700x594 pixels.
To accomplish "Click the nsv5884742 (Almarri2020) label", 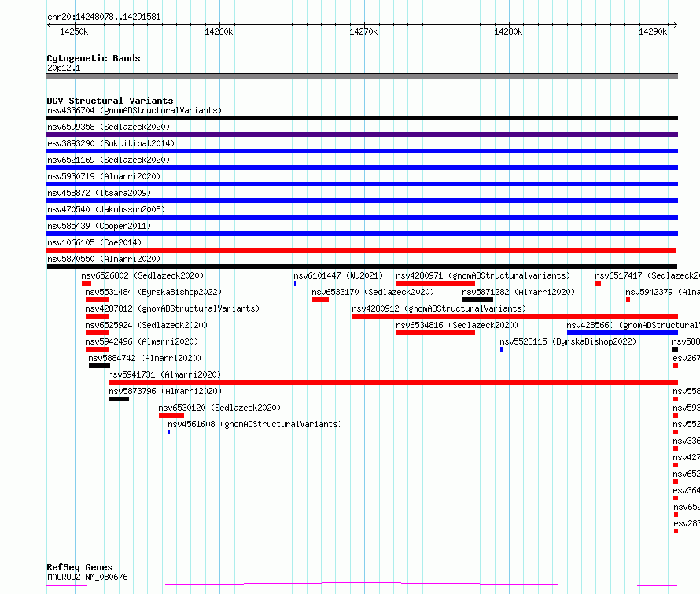I will click(145, 358).
